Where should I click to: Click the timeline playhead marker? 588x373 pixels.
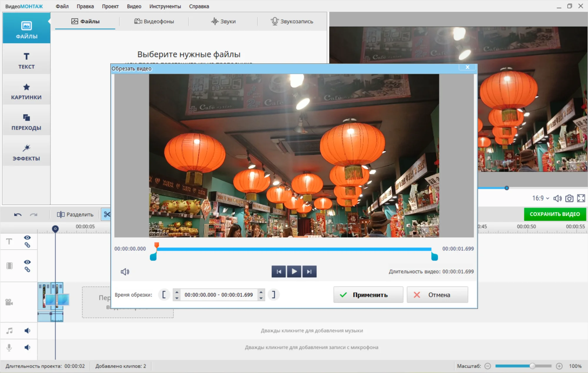[55, 229]
